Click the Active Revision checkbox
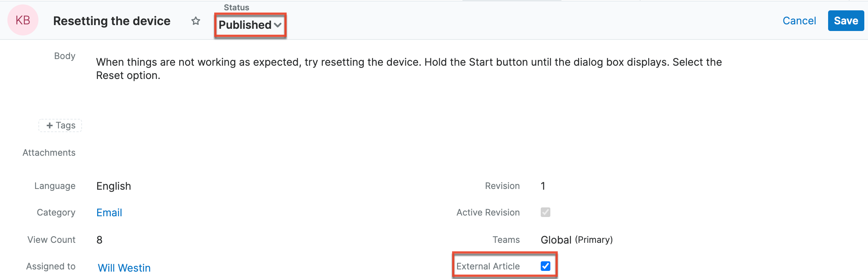This screenshot has width=868, height=279. point(545,212)
